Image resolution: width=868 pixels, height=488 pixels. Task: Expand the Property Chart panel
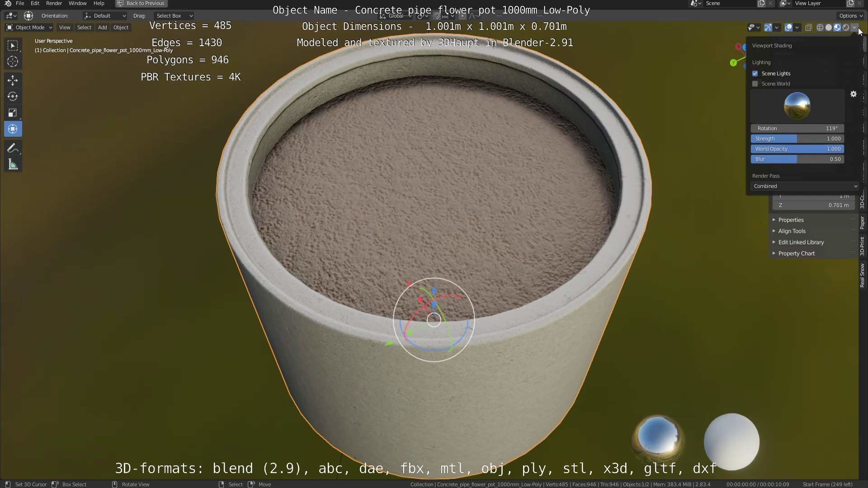pos(814,253)
